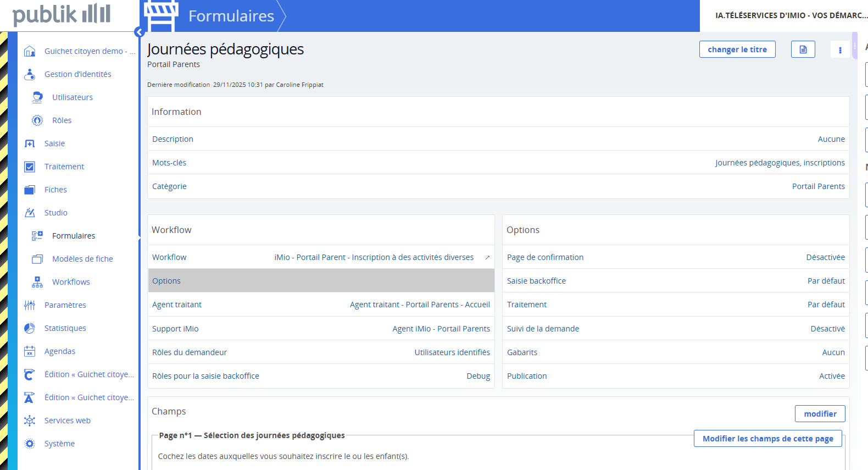Click the first Édition Guichet citoyen icon
Image resolution: width=868 pixels, height=470 pixels.
click(x=30, y=374)
